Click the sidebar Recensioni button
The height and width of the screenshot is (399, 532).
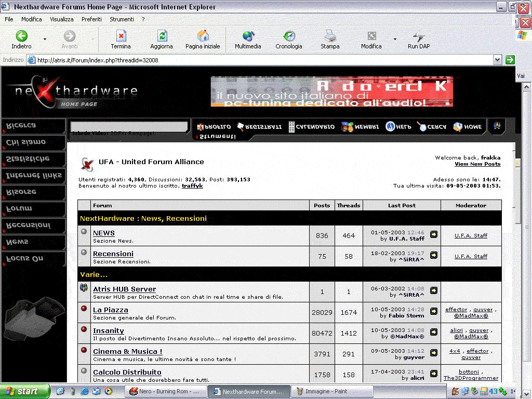coord(33,225)
